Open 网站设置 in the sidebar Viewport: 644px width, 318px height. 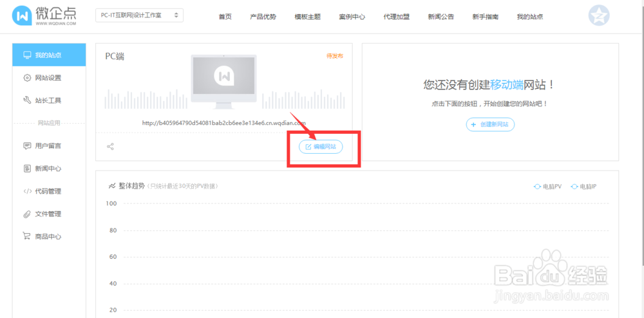click(x=50, y=77)
